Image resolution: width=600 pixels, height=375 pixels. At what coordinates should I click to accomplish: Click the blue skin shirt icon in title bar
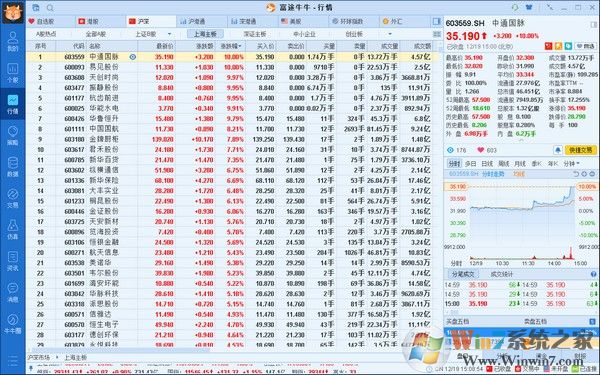click(x=529, y=7)
